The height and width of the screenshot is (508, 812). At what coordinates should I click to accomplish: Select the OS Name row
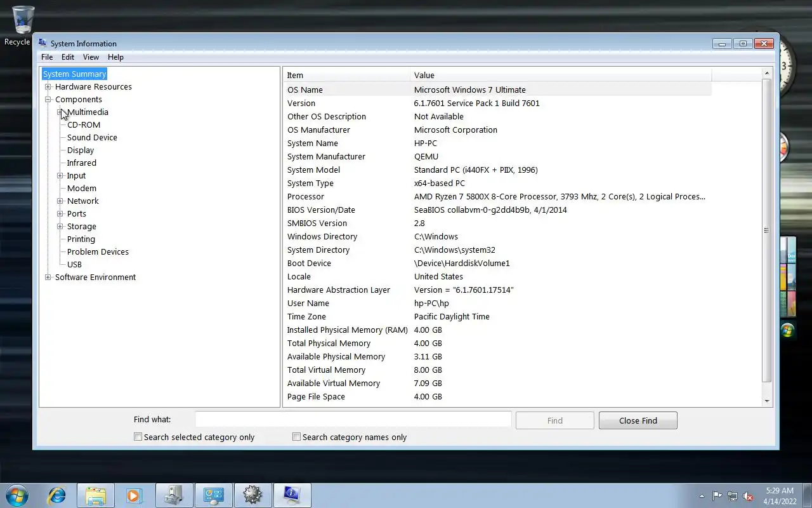pyautogui.click(x=497, y=90)
